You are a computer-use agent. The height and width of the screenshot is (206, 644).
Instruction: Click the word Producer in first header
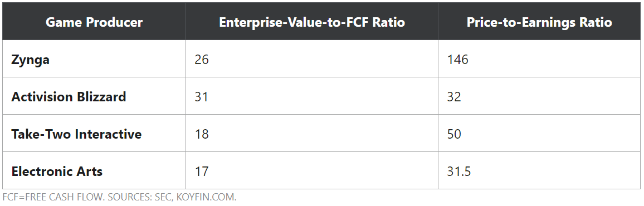pos(116,22)
